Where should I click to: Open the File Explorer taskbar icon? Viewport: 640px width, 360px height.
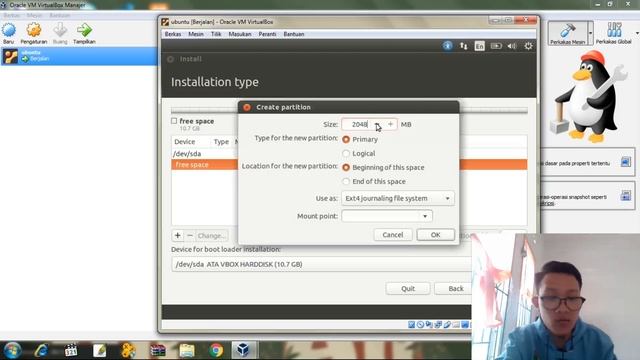coord(187,350)
